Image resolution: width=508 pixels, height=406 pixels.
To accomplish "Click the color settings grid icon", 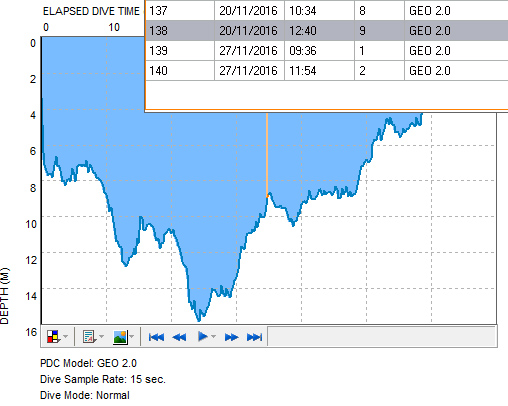I will 53,337.
